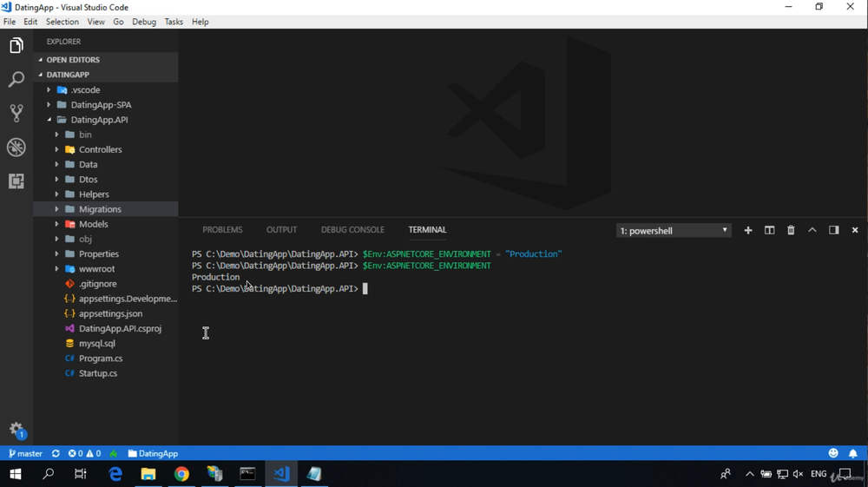Image resolution: width=868 pixels, height=487 pixels.
Task: Open Program.cs file
Action: pos(100,359)
